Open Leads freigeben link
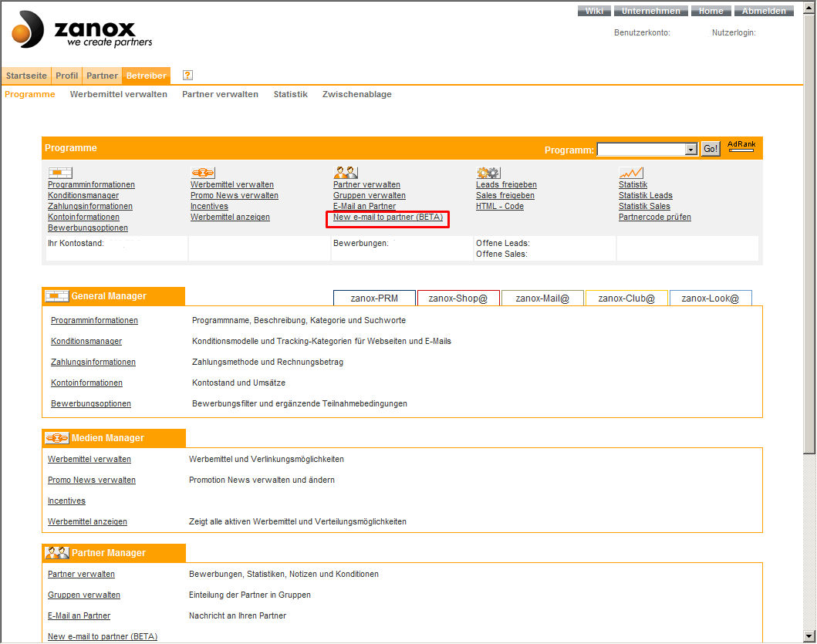 click(506, 184)
